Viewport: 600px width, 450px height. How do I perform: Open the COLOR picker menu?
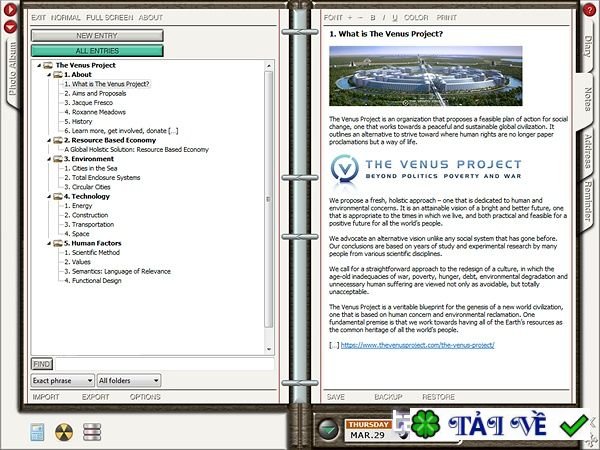416,18
